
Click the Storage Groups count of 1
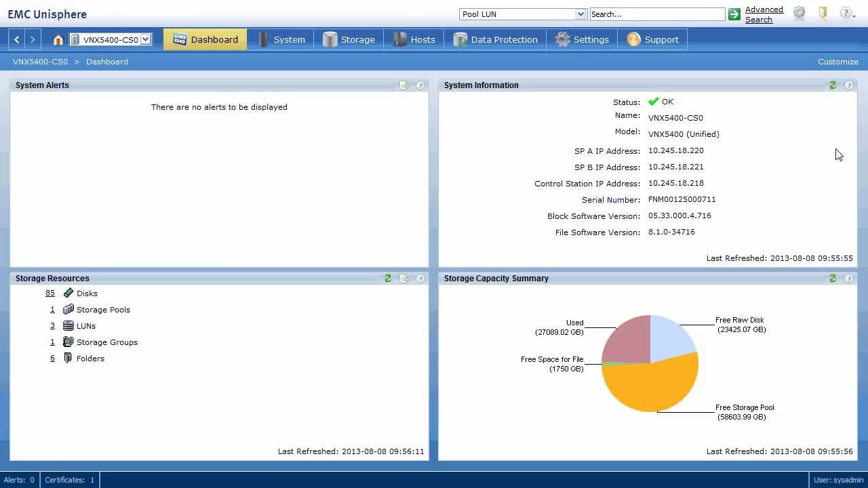pyautogui.click(x=52, y=342)
